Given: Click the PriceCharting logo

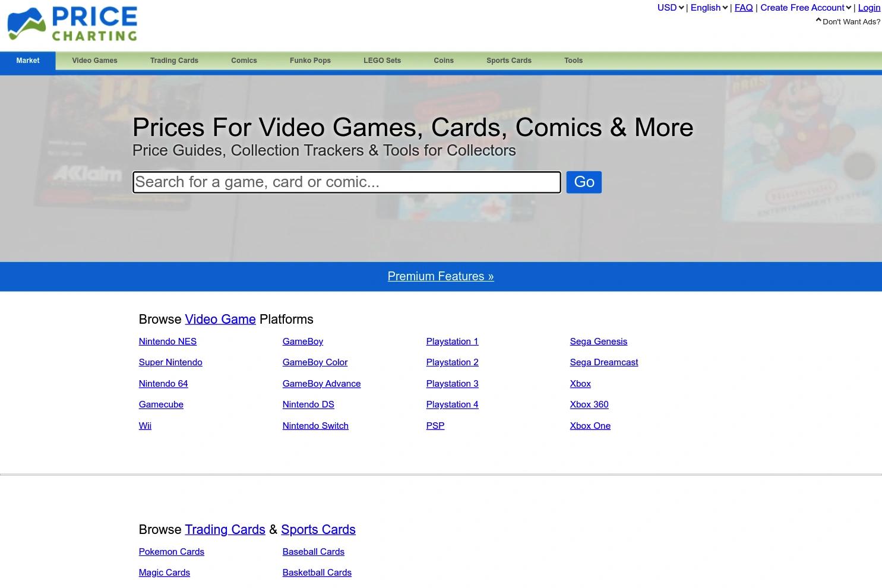Looking at the screenshot, I should (72, 24).
